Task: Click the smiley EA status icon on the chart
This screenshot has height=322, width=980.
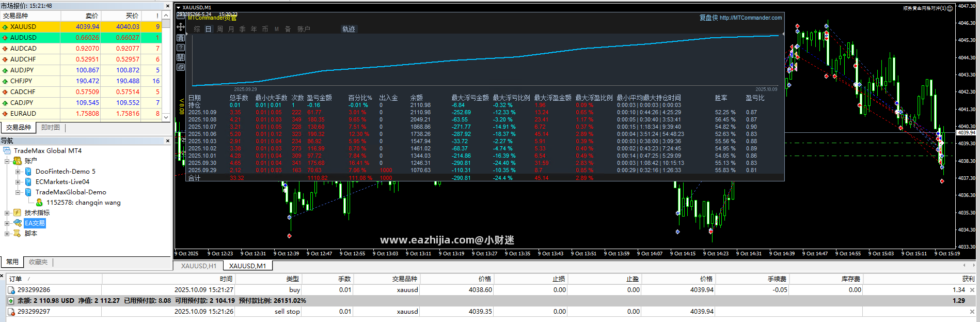Action: tap(950, 8)
